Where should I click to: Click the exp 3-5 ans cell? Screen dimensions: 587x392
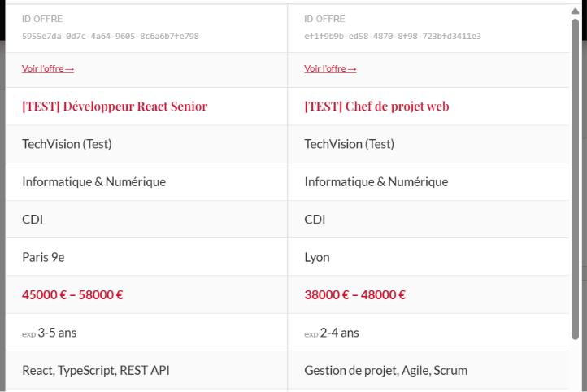click(x=146, y=333)
